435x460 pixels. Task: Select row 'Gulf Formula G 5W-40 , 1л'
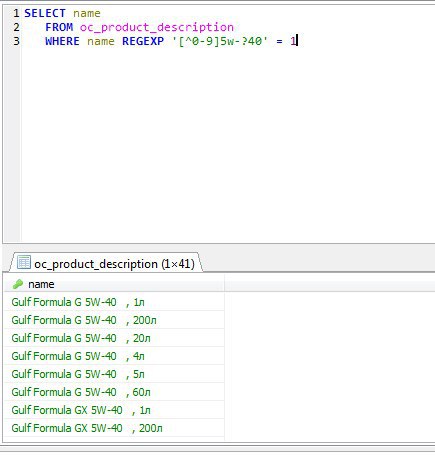114,302
